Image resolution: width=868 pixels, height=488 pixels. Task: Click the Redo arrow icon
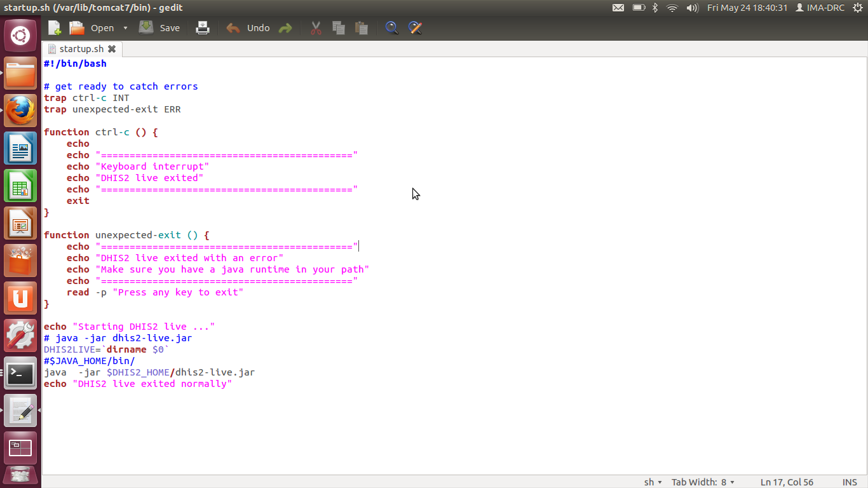(285, 28)
